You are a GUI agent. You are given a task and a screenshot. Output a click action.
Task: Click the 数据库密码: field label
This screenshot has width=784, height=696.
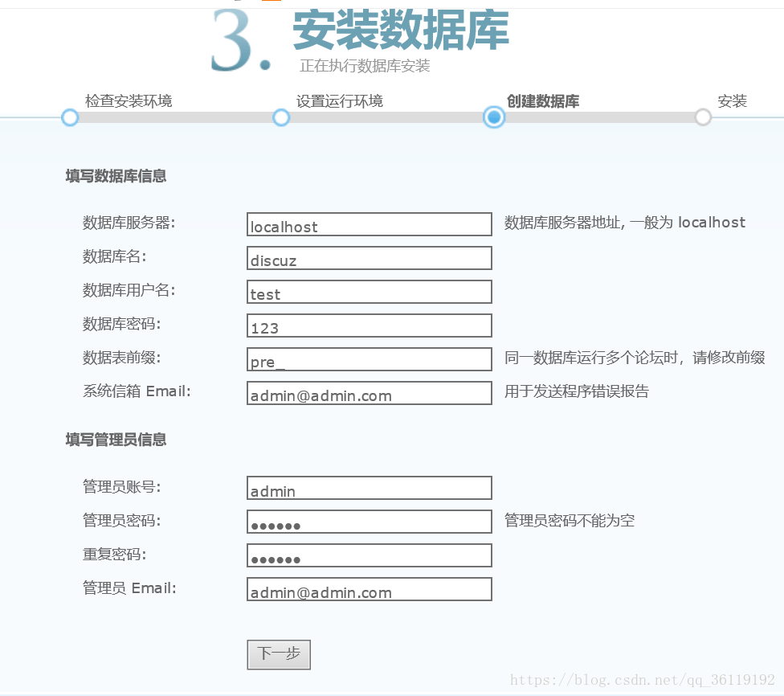(122, 324)
